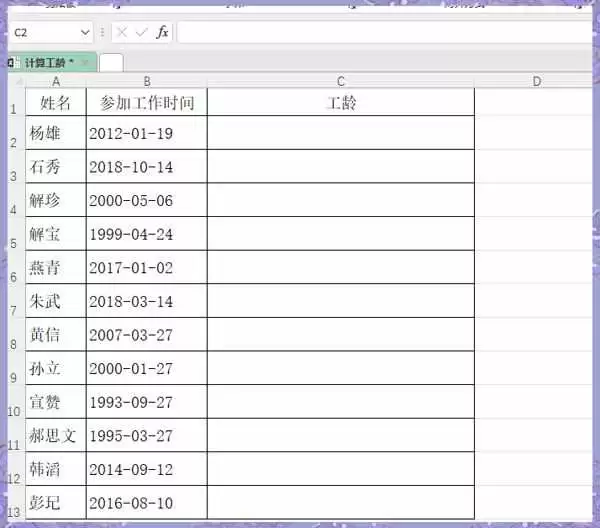
Task: Select the cell containing 石秀
Action: point(56,166)
